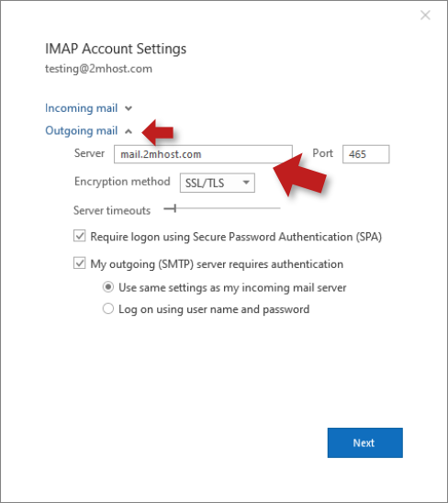Select Log on using user name and password
Viewport: 448px width, 503px height.
[108, 308]
